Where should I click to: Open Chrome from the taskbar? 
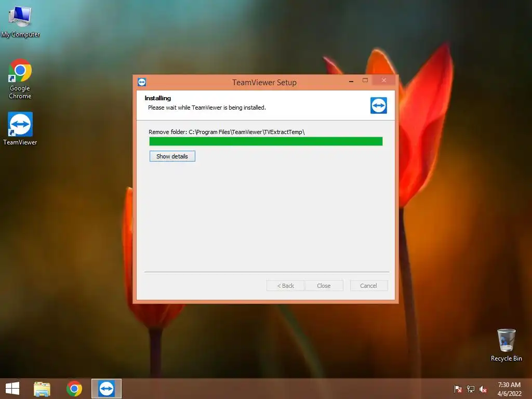[x=74, y=389]
